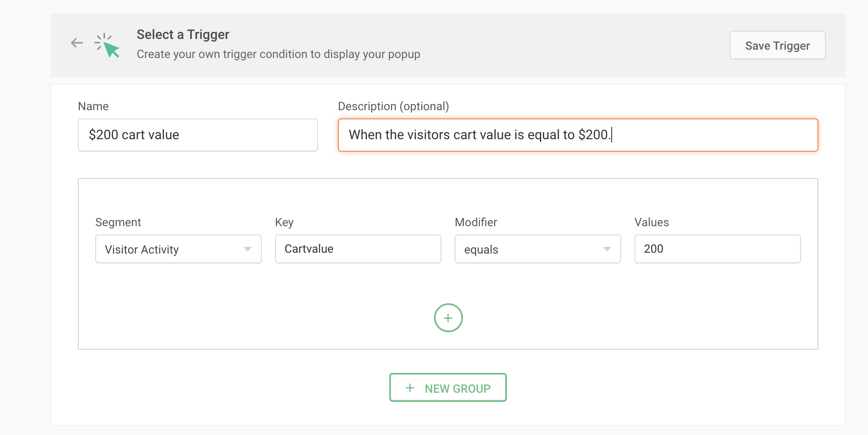Click the trigger condition subtitle text

(278, 54)
